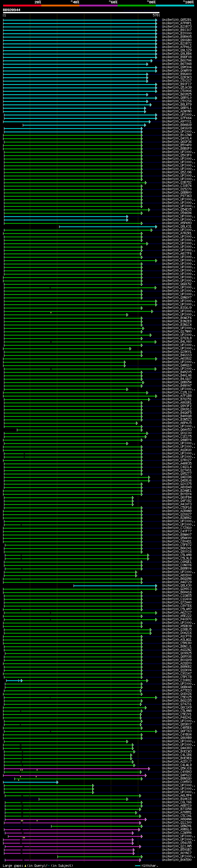This screenshot has height=868, width=197.
Task: Select the UniRef100_B8LRT9 label
Action: click(x=177, y=104)
